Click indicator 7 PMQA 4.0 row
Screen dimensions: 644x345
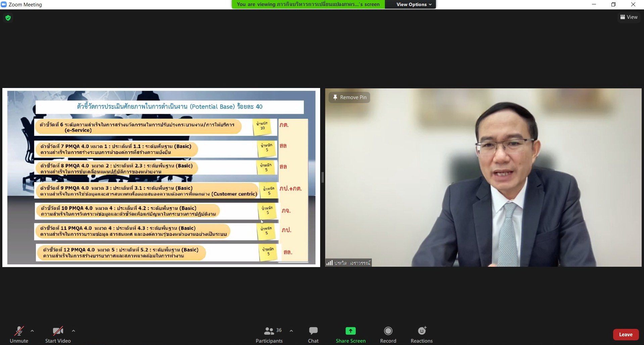point(116,149)
